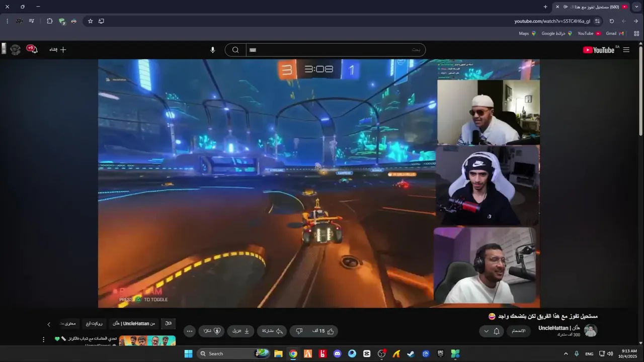Screen dimensions: 644x362
Task: Click the address bar URL
Action: pyautogui.click(x=552, y=21)
